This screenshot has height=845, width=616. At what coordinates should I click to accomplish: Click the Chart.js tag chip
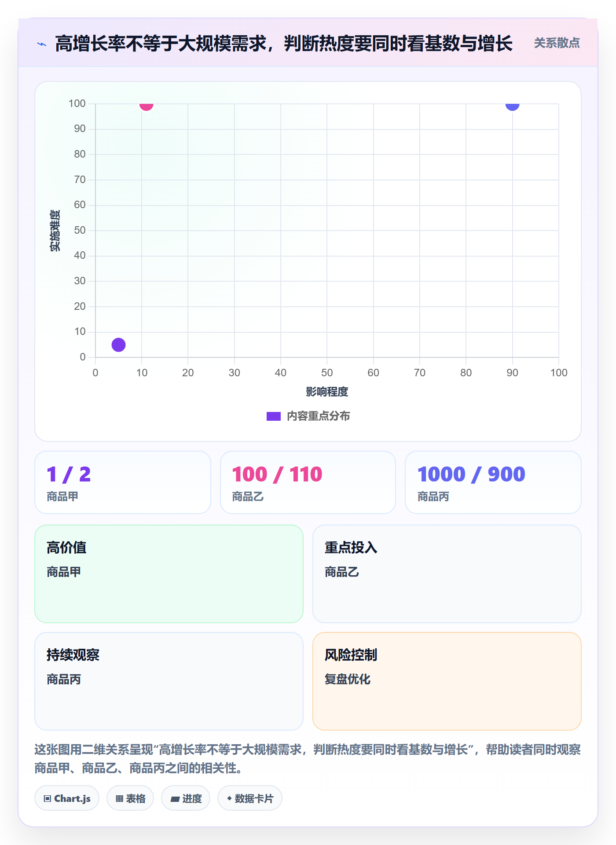(67, 798)
